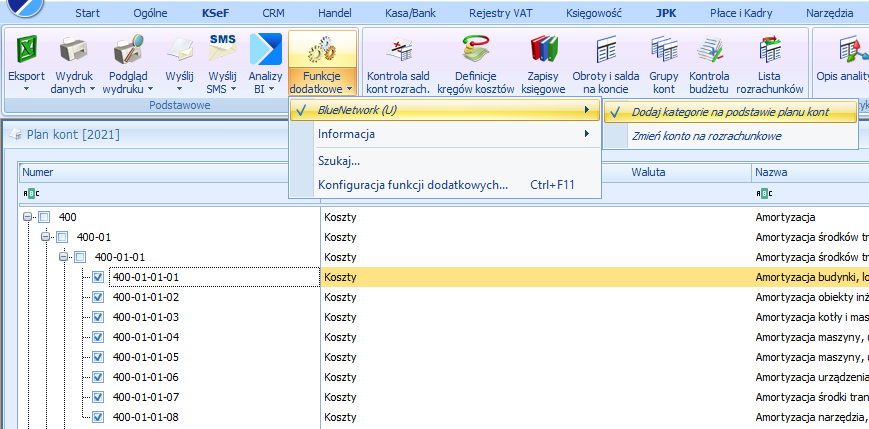The width and height of the screenshot is (869, 429).
Task: Click the Funkcje dodatkowe gears icon
Action: click(x=322, y=49)
